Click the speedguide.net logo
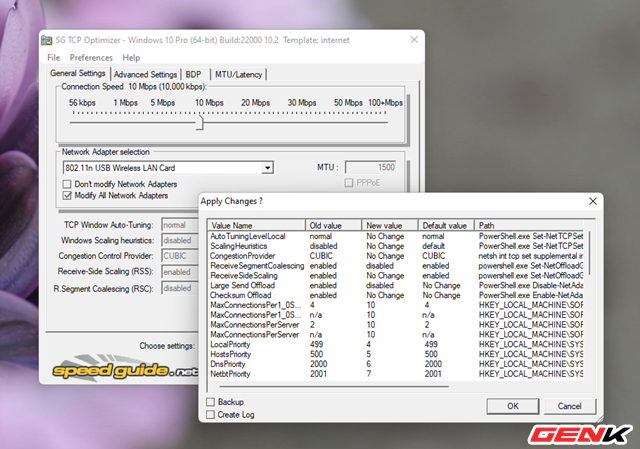This screenshot has height=449, width=640. coord(124,369)
